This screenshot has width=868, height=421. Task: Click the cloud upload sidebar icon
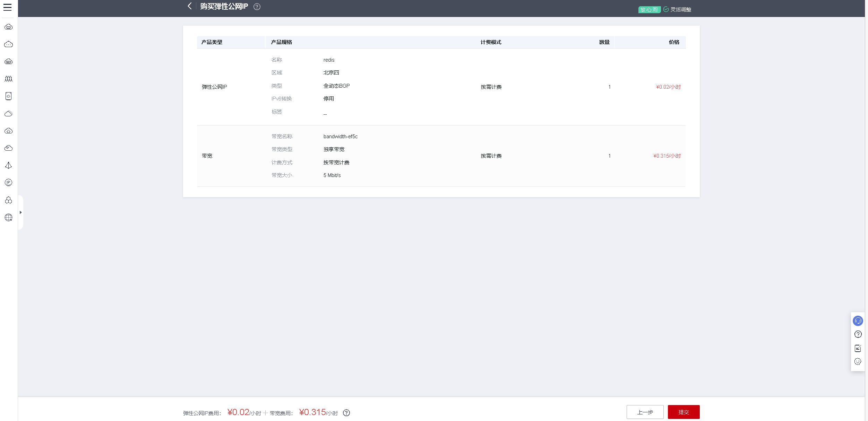9,131
